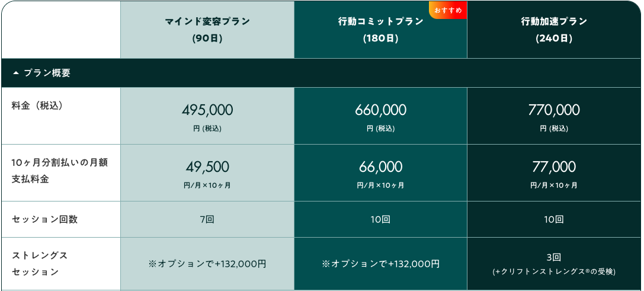Screen dimensions: 644x291
Task: Click the 66,000 monthly payment amount
Action: (x=380, y=167)
